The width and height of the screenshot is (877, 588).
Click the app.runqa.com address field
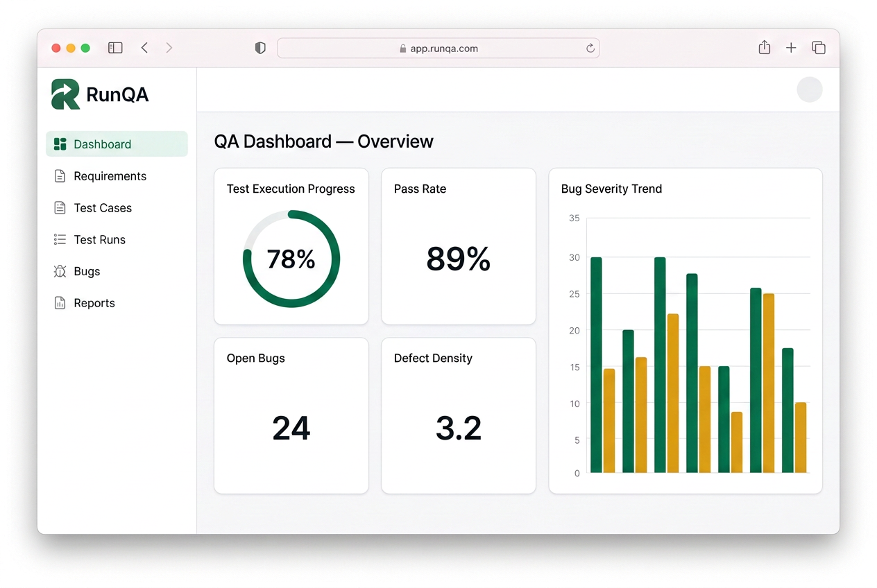[x=438, y=48]
